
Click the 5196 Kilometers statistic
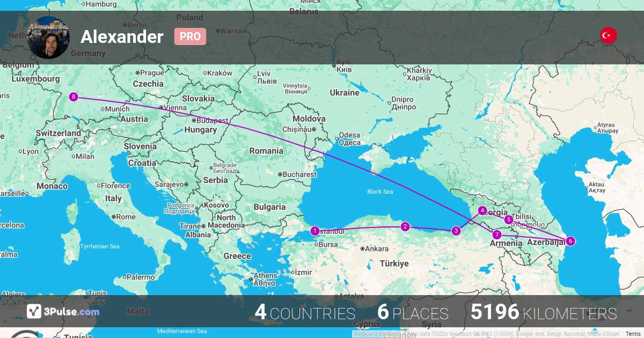point(544,313)
